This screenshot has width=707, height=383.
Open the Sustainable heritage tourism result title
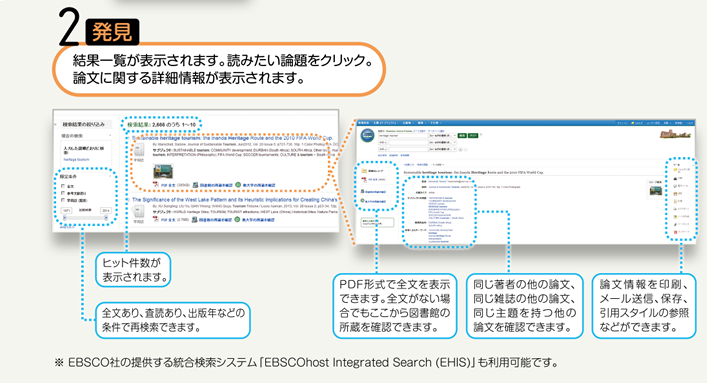click(x=232, y=138)
